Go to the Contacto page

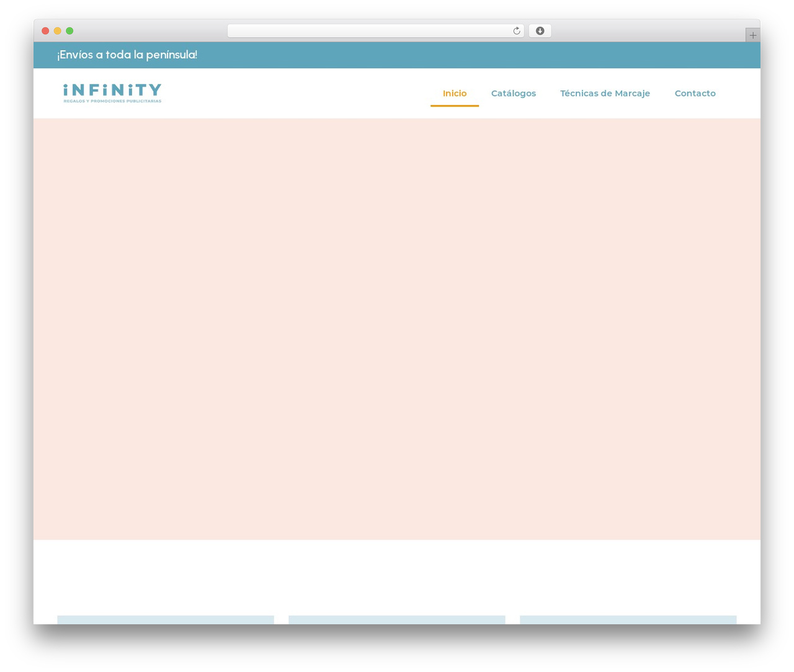pos(695,94)
